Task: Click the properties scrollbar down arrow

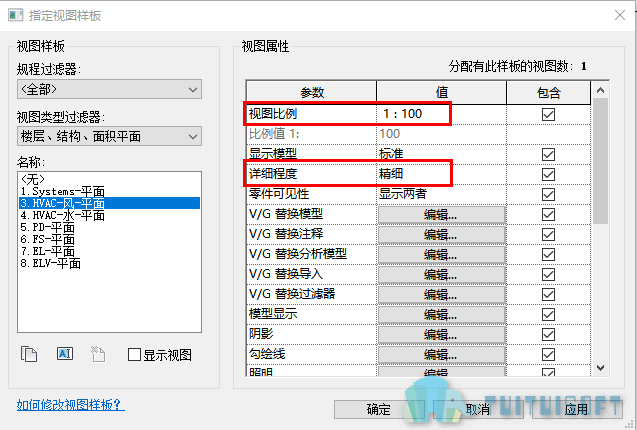Action: click(x=600, y=368)
